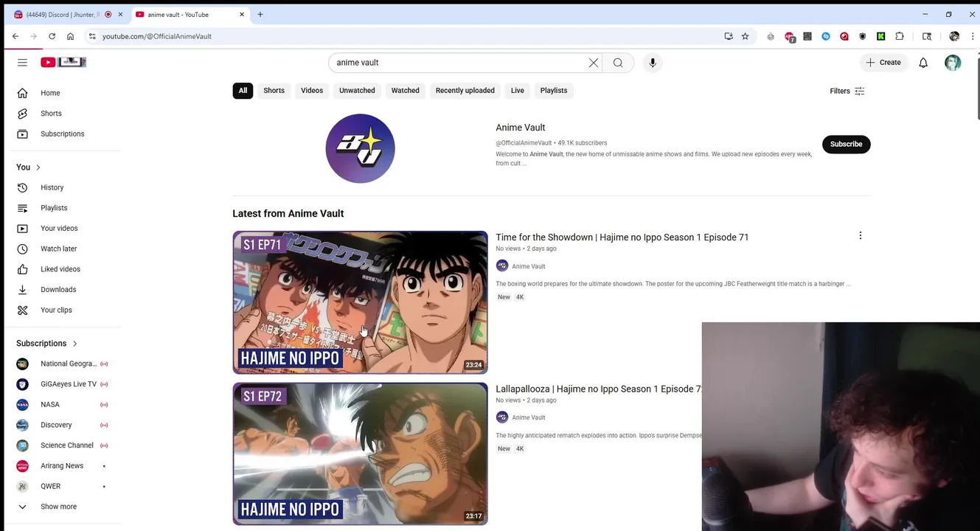This screenshot has height=531, width=980.
Task: Open the S1 EP72 video thumbnail
Action: pos(360,454)
